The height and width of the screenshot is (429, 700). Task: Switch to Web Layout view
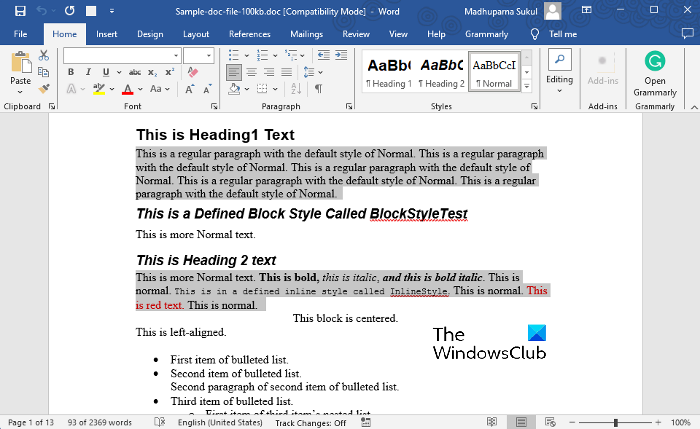[x=550, y=422]
